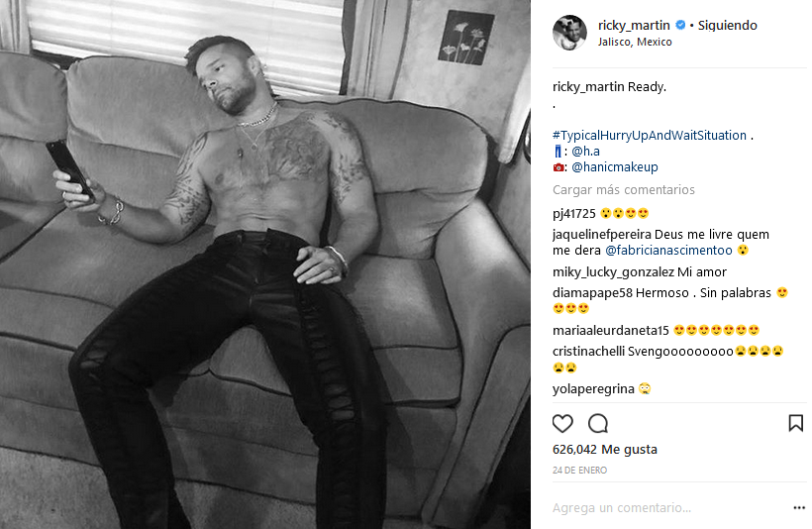Screen dimensions: 812x529
Task: Visit the @hanicmakeup tagged profile
Action: [x=615, y=166]
